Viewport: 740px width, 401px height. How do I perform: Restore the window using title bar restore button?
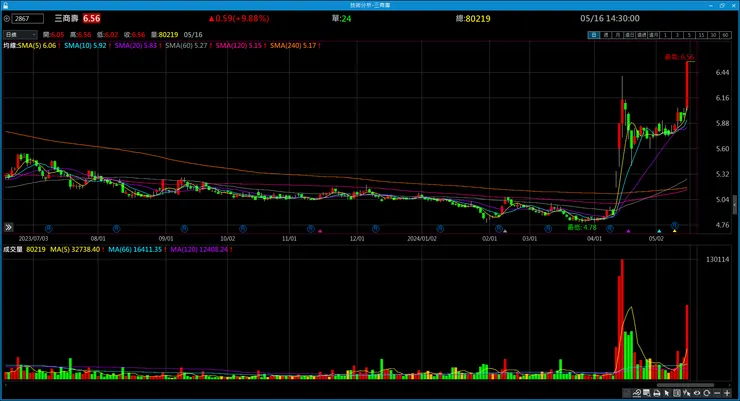pos(722,5)
